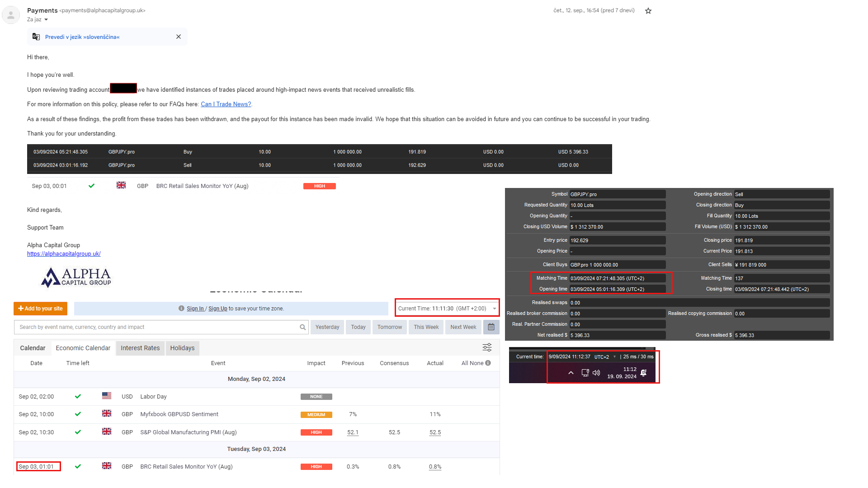Open the Current Time timezone dropdown
Viewport: 868px width, 488px height.
click(x=495, y=309)
